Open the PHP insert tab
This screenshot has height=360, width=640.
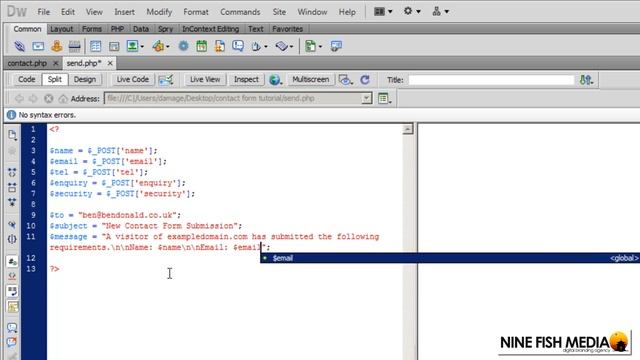(x=117, y=29)
